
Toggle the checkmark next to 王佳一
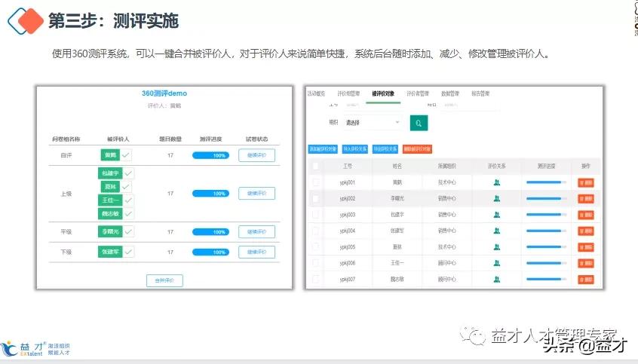128,200
